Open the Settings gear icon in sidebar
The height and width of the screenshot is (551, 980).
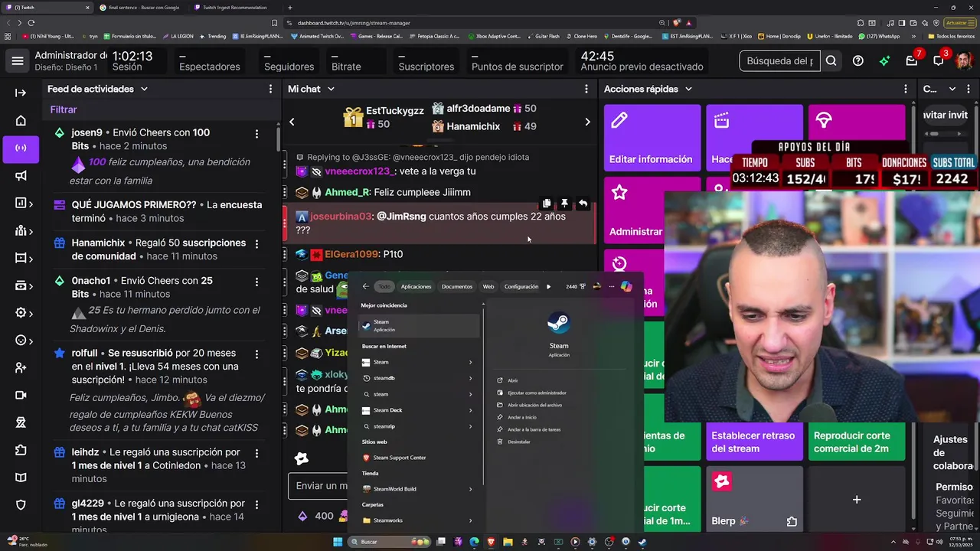(x=21, y=313)
